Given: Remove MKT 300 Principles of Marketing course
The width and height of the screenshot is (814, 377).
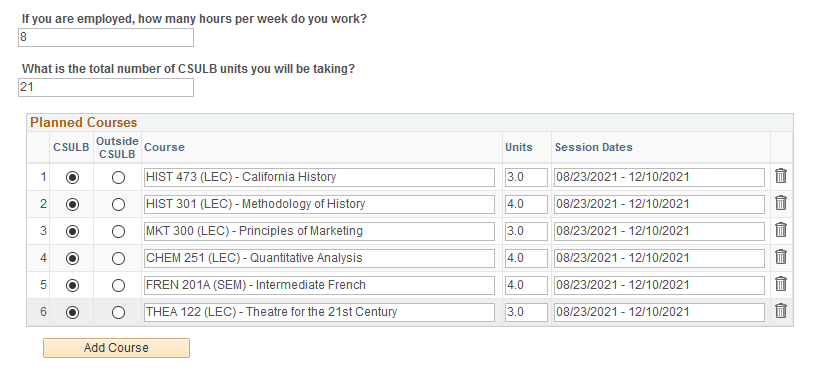Looking at the screenshot, I should tap(780, 230).
